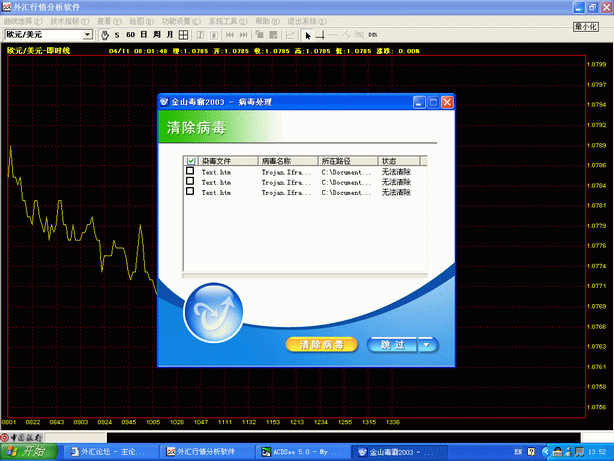Viewport: 614px width, 461px height.
Task: Click first row's 无法清除 status text
Action: [396, 172]
